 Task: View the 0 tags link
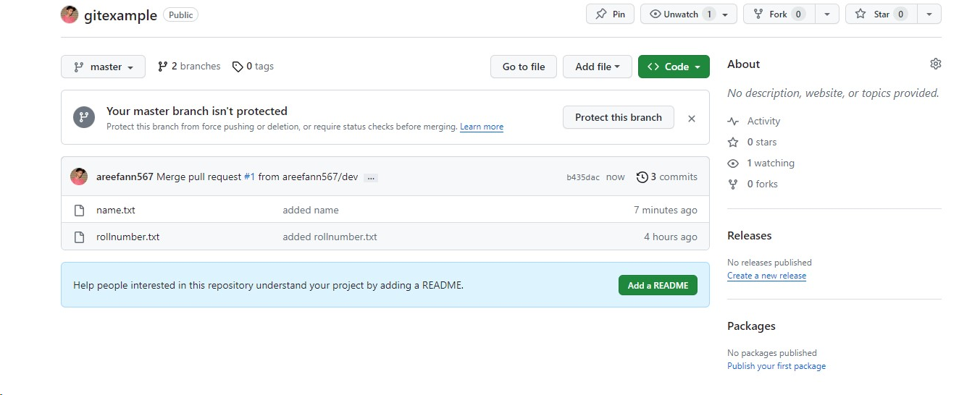[253, 66]
